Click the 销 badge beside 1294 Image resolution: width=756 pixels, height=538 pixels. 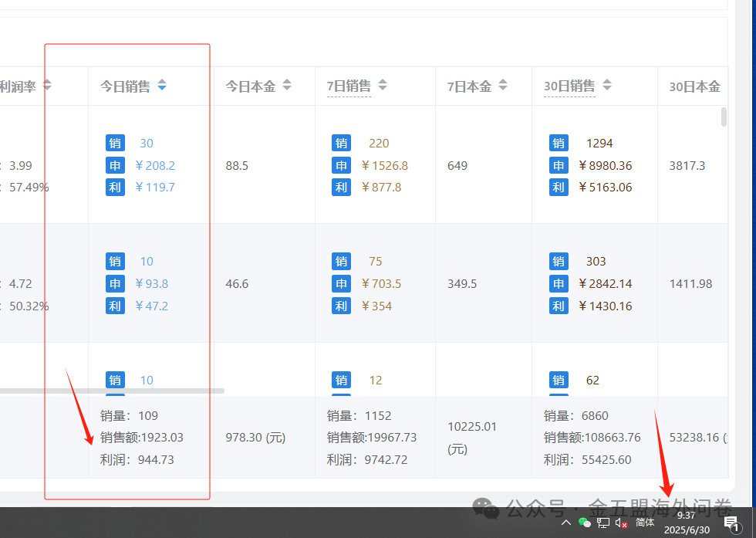559,143
